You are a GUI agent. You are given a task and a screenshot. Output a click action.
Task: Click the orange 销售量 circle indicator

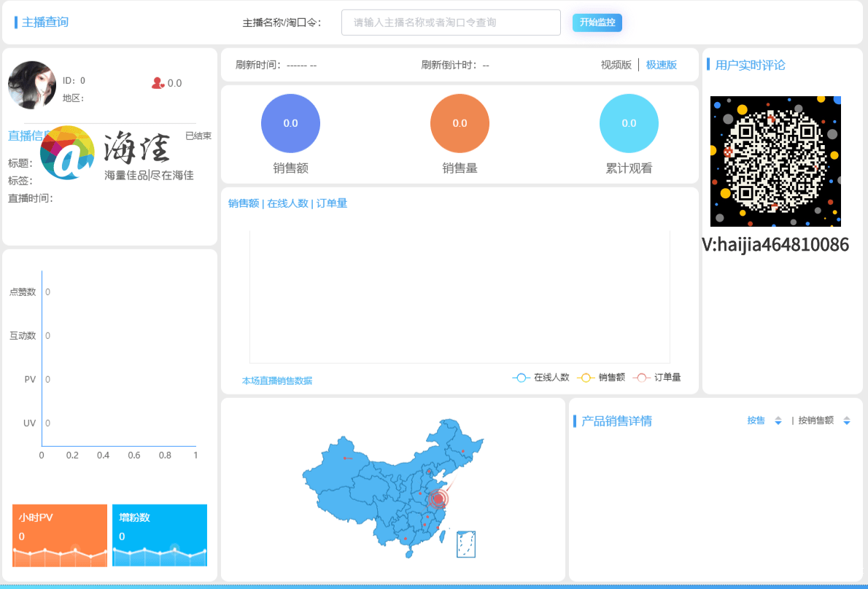[460, 123]
